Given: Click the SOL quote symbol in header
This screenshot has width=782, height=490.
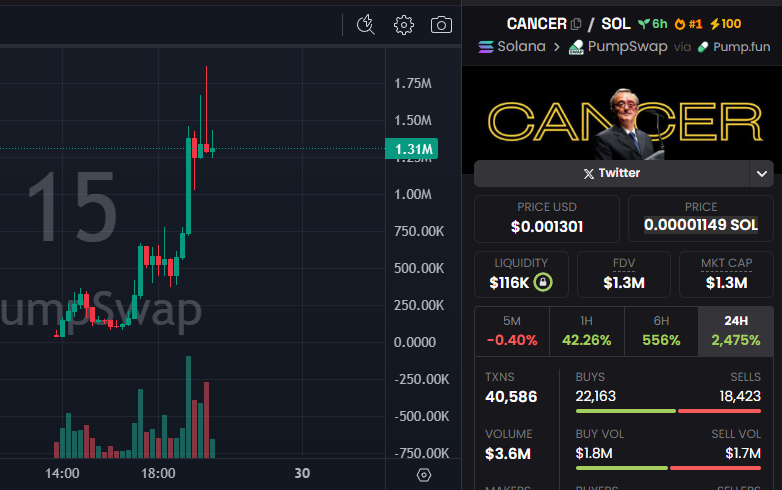Looking at the screenshot, I should point(616,23).
